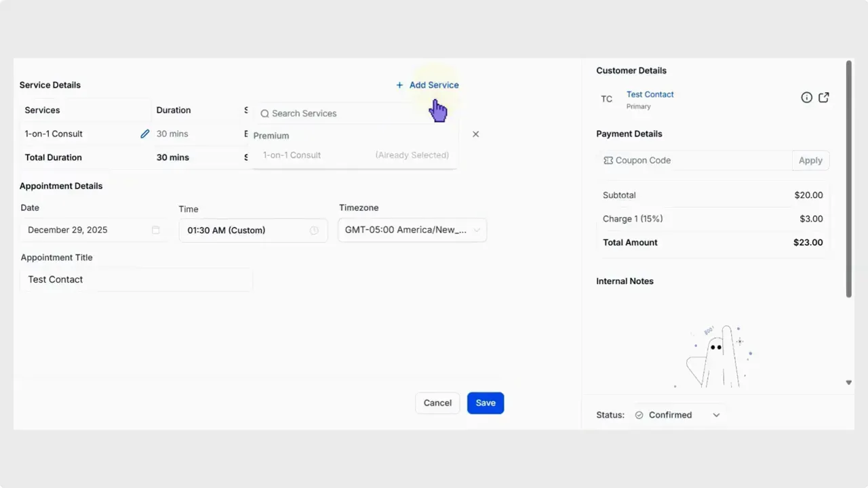868x488 pixels.
Task: Open the Test Contact customer link
Action: coord(650,94)
